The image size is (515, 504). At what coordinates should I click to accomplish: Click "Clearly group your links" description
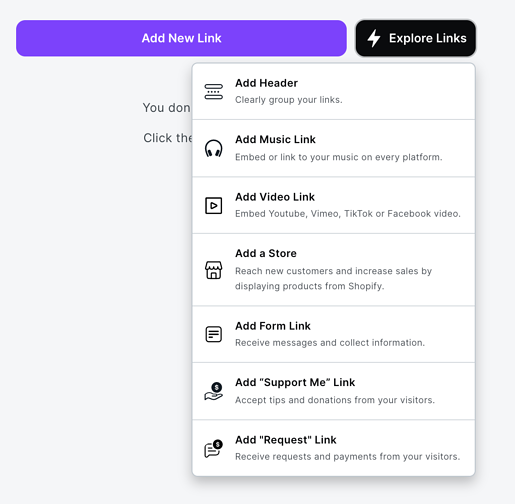click(x=289, y=100)
